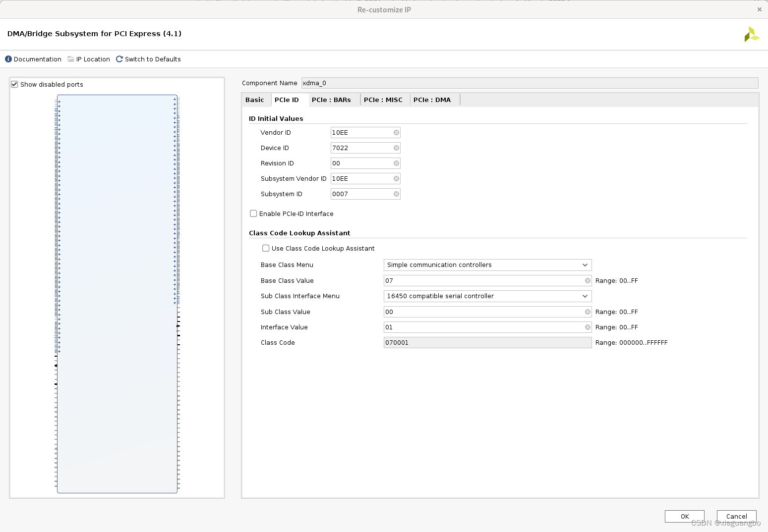This screenshot has width=768, height=532.
Task: Click the Class Code field 070001
Action: [488, 343]
